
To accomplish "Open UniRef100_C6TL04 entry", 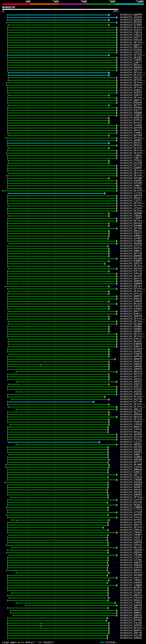I will pos(131,294).
